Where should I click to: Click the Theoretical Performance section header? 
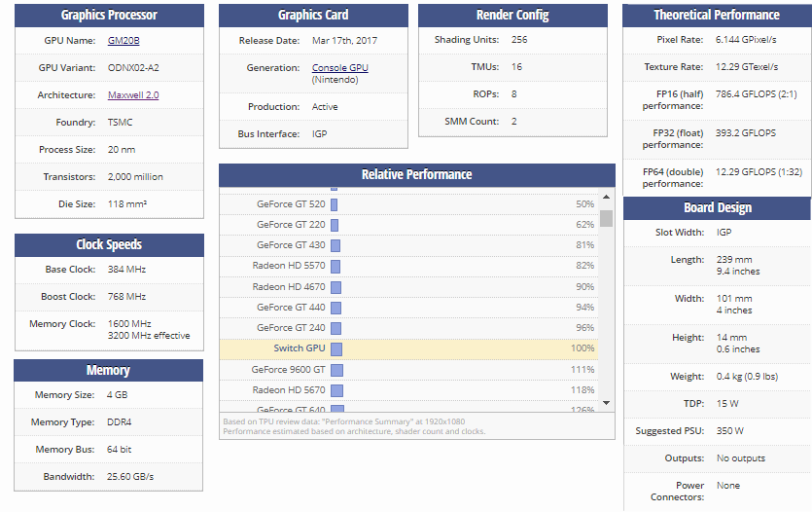[717, 16]
